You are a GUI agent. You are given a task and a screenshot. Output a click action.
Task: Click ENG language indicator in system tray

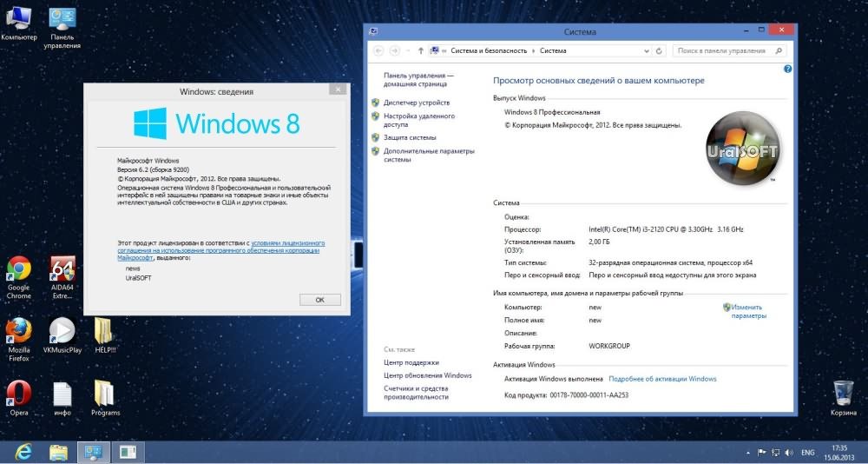coord(807,453)
